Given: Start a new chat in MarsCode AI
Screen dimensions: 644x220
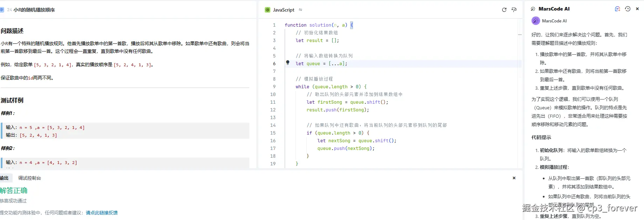Looking at the screenshot, I should [617, 9].
